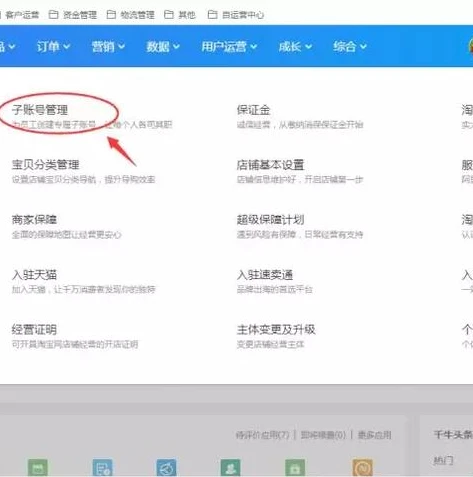
Task: Open 商家保障 menu entry
Action: [34, 220]
